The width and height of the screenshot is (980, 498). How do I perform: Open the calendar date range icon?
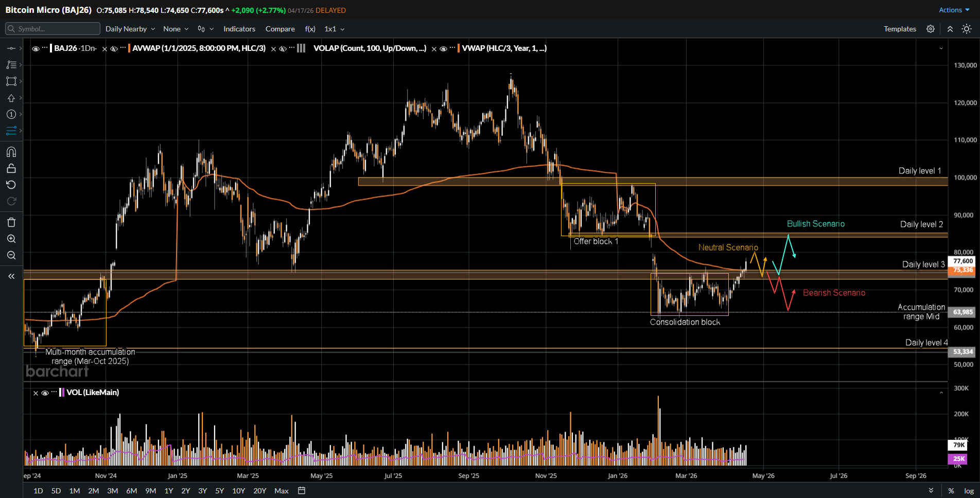[x=302, y=490]
